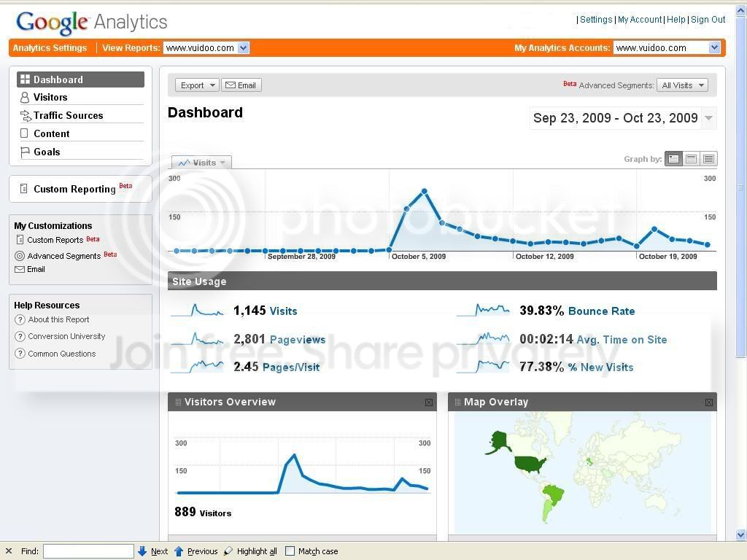Click the Content page icon
The height and width of the screenshot is (560, 747).
point(24,133)
